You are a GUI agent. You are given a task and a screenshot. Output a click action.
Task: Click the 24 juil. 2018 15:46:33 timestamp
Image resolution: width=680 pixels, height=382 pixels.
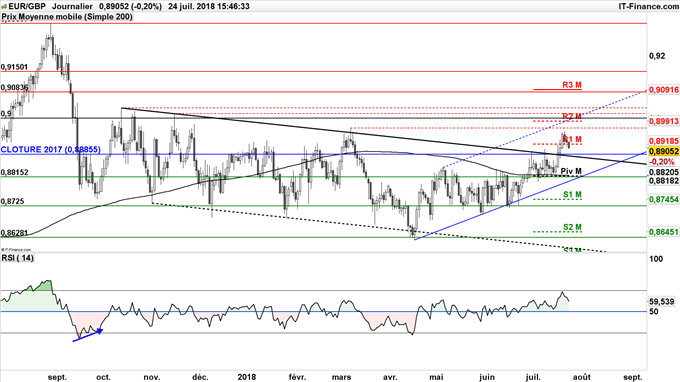209,6
